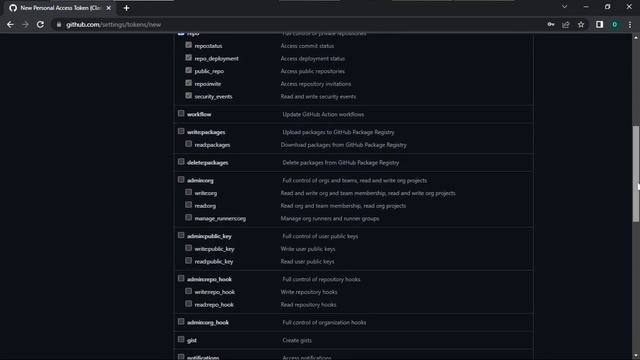
Task: Click 'Full control of organization hooks' text
Action: [324, 323]
